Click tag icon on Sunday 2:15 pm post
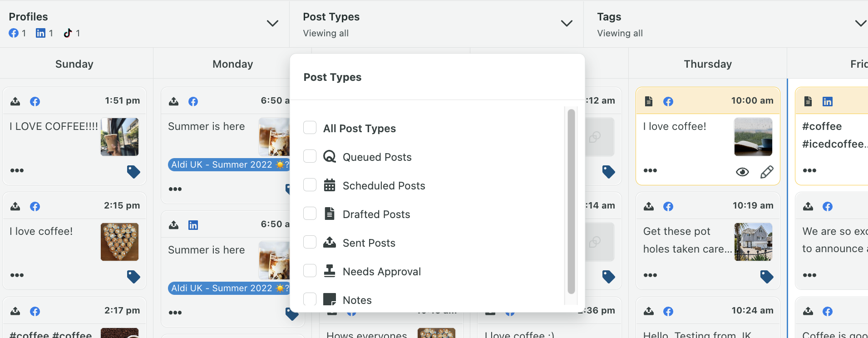The image size is (868, 338). tap(133, 277)
